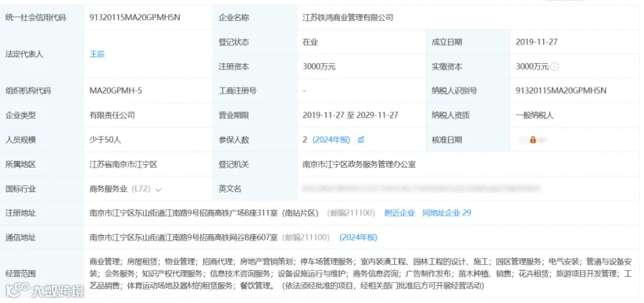The height and width of the screenshot is (303, 644).
Task: Click company name 江苏铁鸿商业管理有限公司
Action: (x=348, y=18)
